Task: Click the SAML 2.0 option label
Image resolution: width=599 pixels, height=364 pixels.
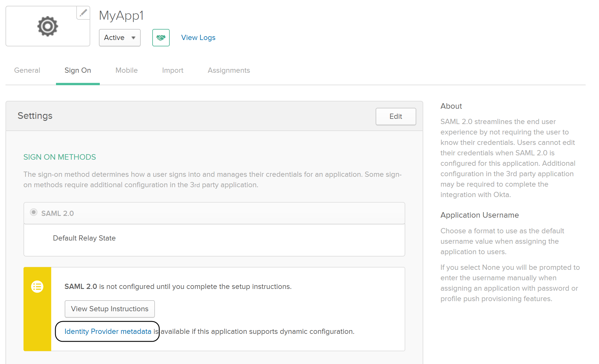Action: 58,214
